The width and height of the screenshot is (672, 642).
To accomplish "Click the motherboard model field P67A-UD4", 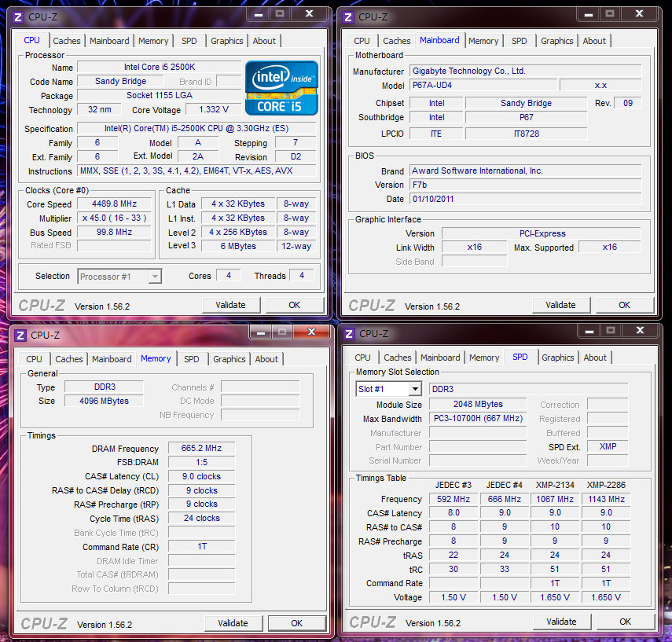I will point(484,85).
